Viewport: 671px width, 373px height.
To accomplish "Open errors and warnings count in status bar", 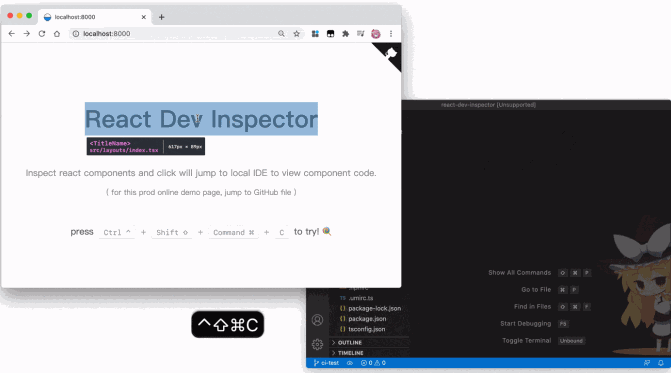I will tap(373, 363).
